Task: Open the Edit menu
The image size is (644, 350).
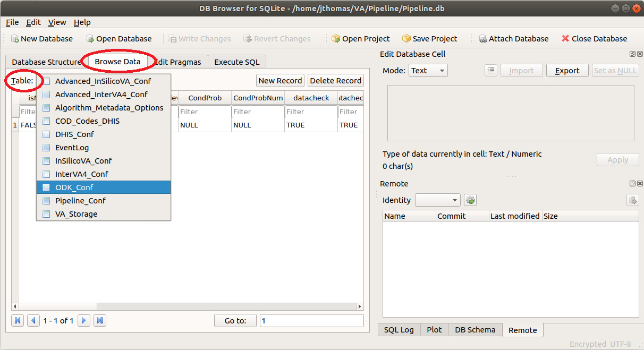Action: 33,22
